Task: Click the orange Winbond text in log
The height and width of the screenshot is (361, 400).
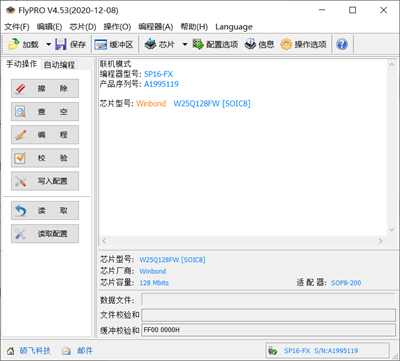Action: click(x=151, y=103)
